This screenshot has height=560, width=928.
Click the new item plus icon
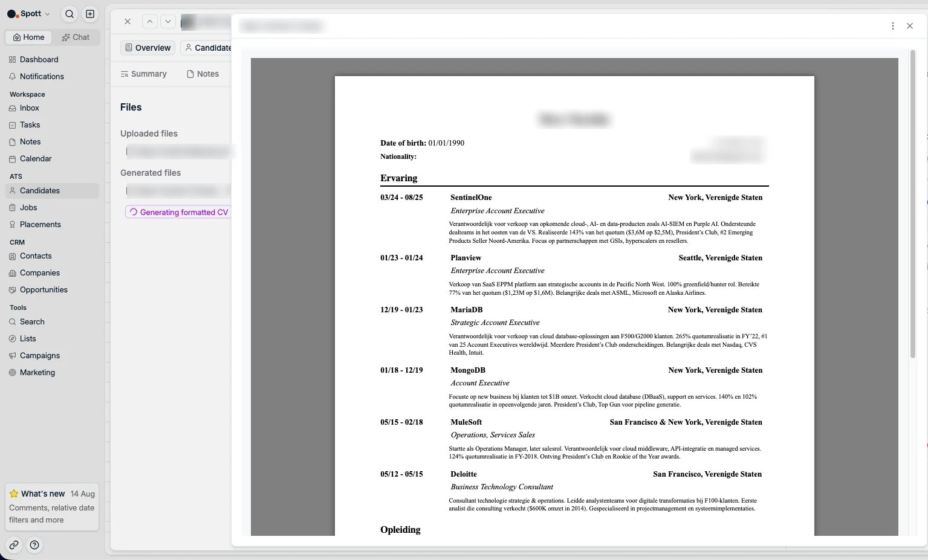pyautogui.click(x=89, y=14)
